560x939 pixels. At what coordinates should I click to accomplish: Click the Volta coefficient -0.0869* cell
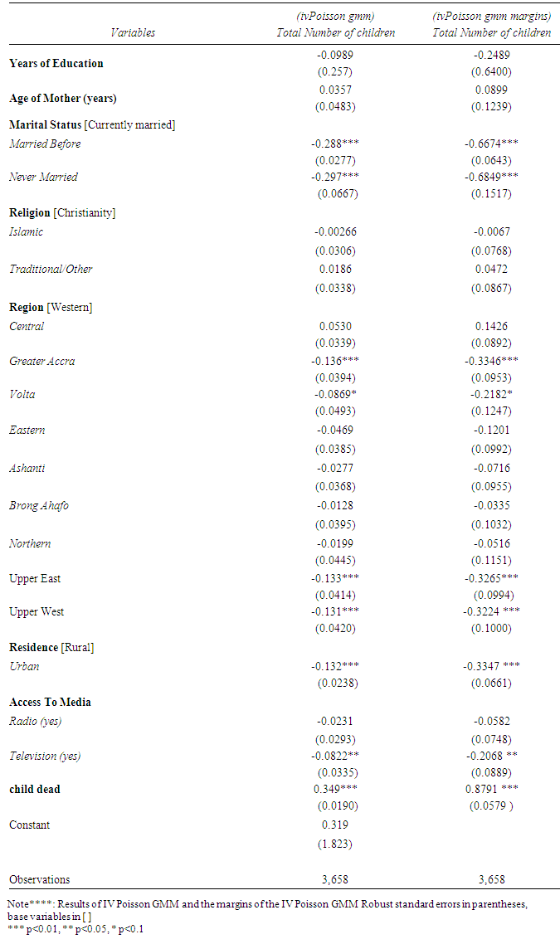pos(335,394)
